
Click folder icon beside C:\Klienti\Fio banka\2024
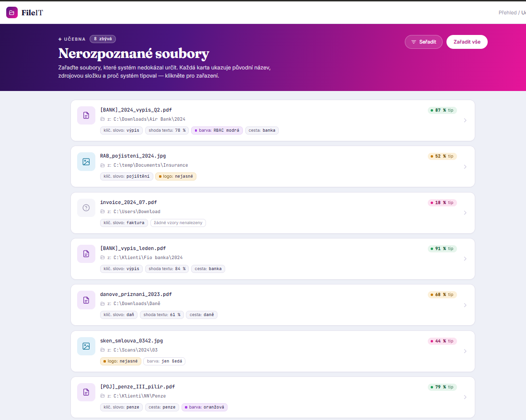click(103, 257)
